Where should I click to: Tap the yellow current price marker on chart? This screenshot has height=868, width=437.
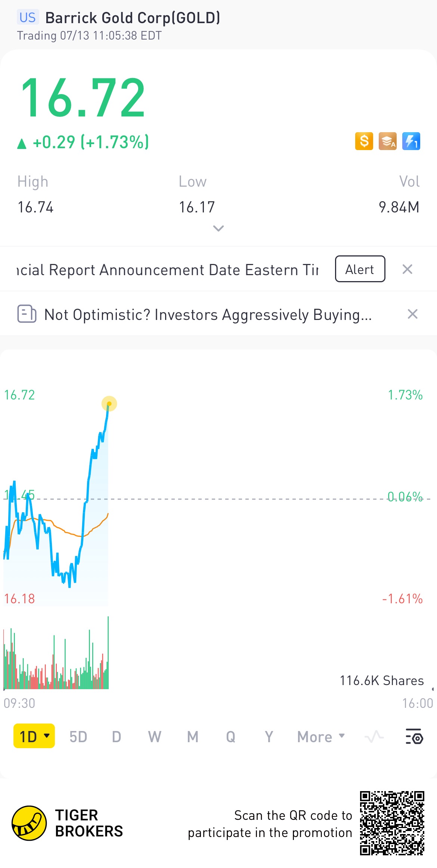(109, 404)
